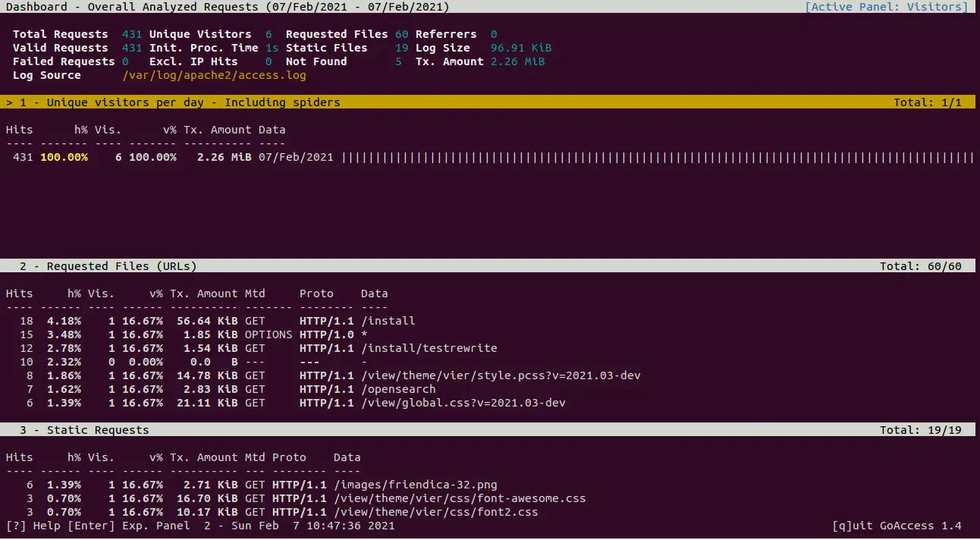
Task: Click the Static Files count 19
Action: point(402,48)
